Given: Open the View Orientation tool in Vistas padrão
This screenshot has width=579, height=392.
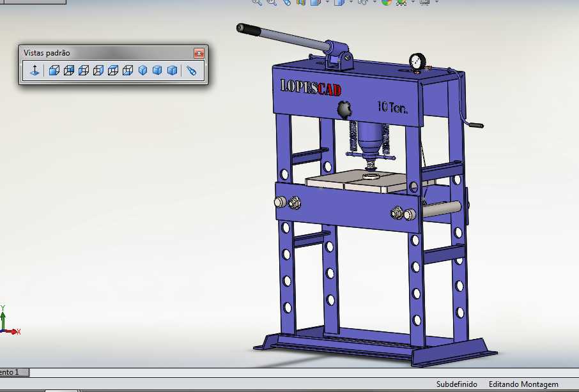Looking at the screenshot, I should click(191, 70).
